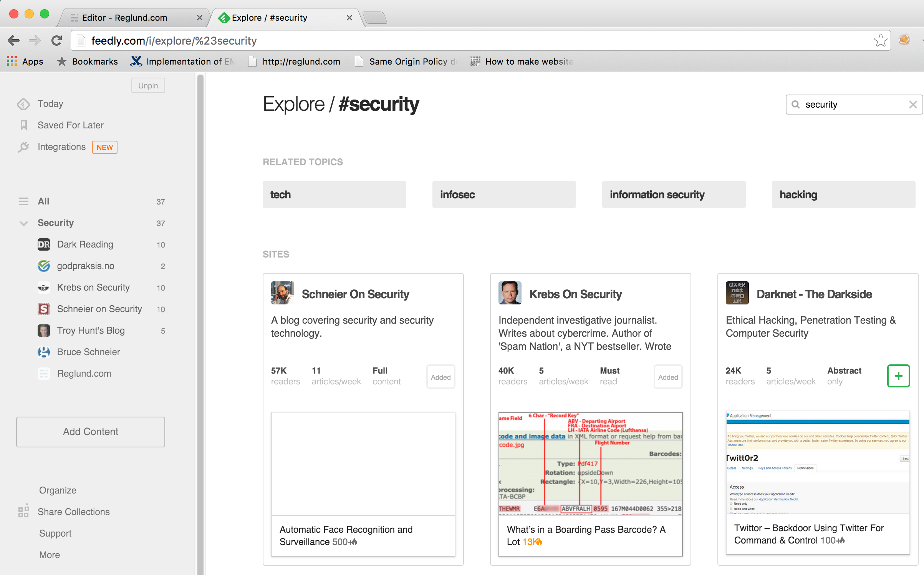Select the tech related topic
Viewport: 924px width, 575px height.
point(334,194)
